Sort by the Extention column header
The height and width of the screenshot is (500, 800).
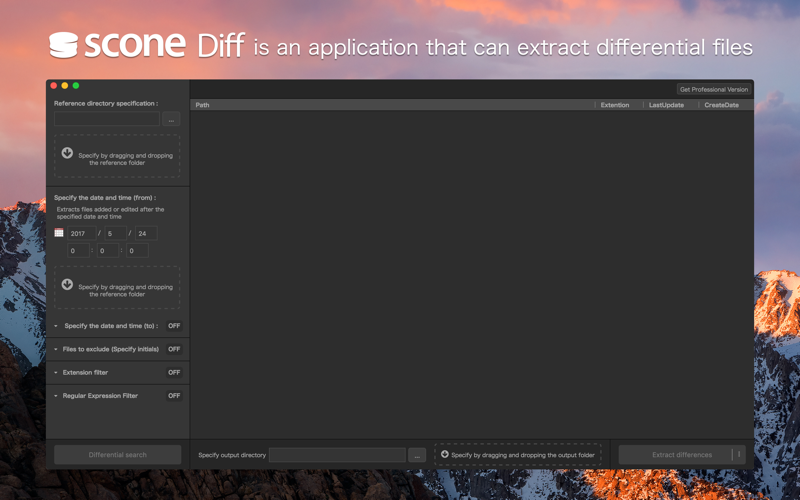pyautogui.click(x=618, y=105)
